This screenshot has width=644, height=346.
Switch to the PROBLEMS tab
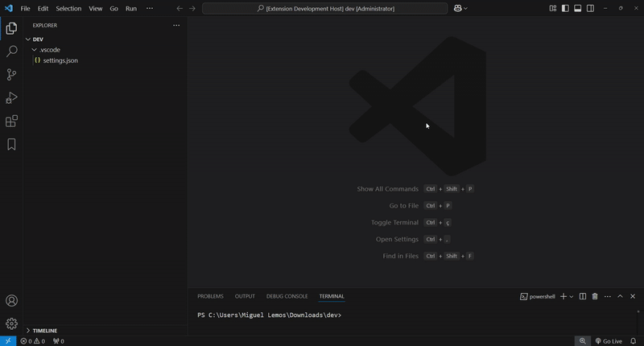point(210,296)
